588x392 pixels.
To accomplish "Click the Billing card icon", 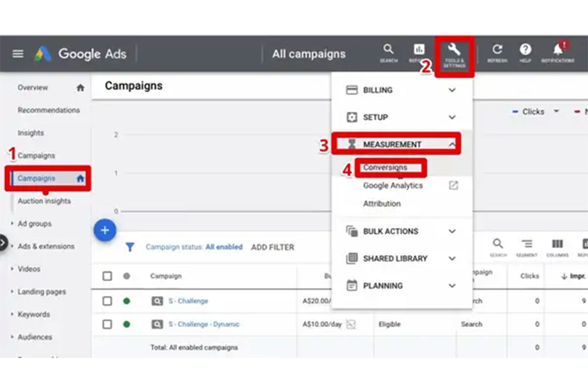I will pos(351,90).
